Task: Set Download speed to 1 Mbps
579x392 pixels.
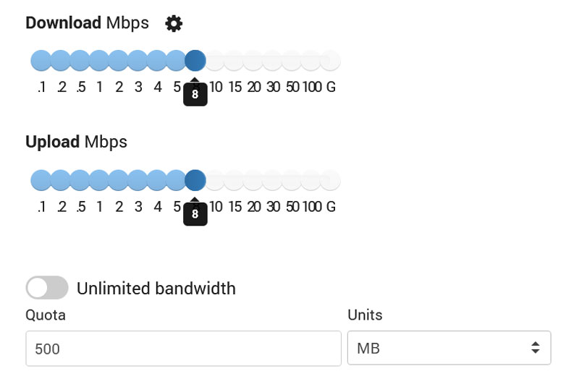Action: pyautogui.click(x=99, y=60)
